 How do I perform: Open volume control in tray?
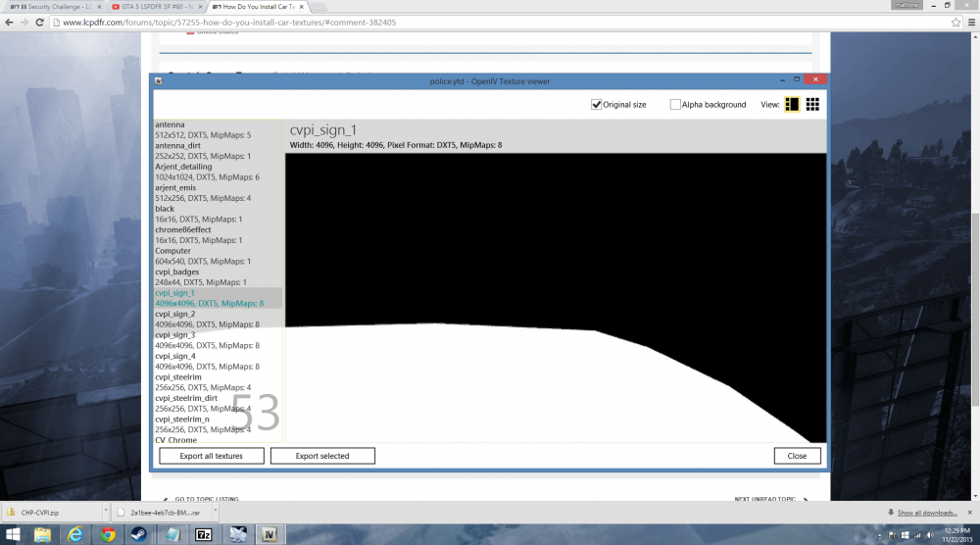pos(930,535)
